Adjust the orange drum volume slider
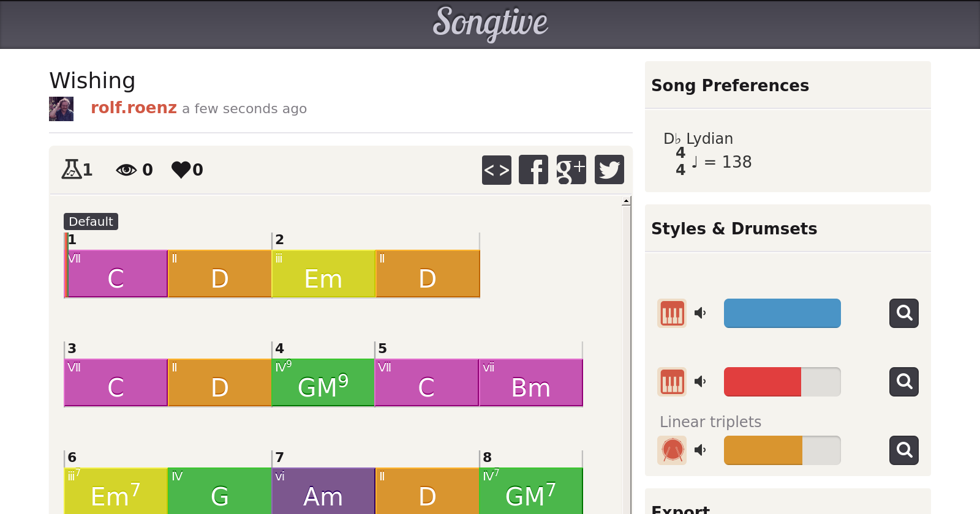980x514 pixels. (782, 450)
